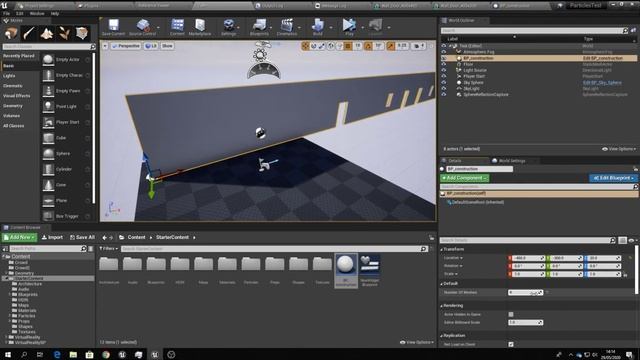The height and width of the screenshot is (360, 640).
Task: Click the Number Of Meshes slider field
Action: point(525,292)
